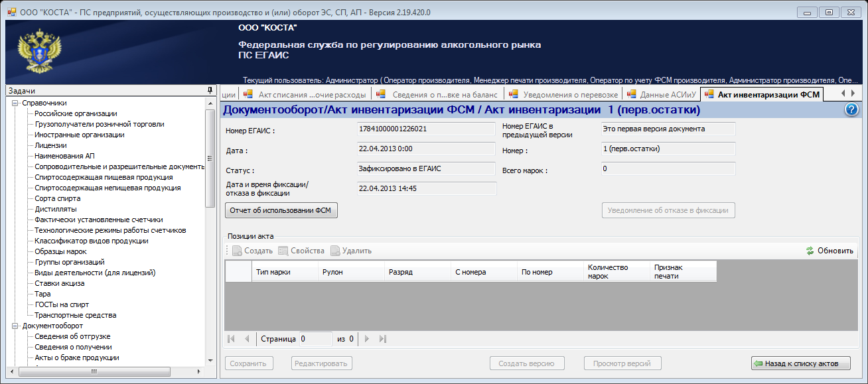868x384 pixels.
Task: Collapse the Документооборот tree node
Action: pos(15,326)
